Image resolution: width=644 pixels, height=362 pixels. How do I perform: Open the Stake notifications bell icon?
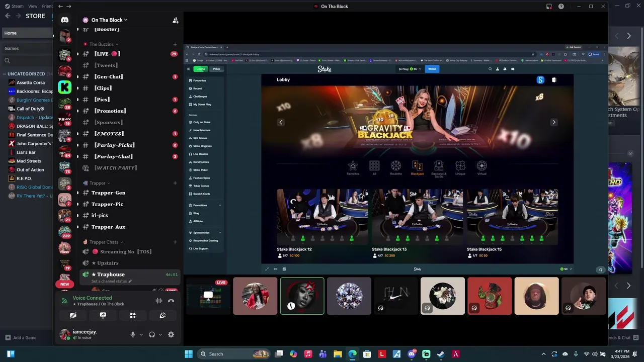pos(505,69)
